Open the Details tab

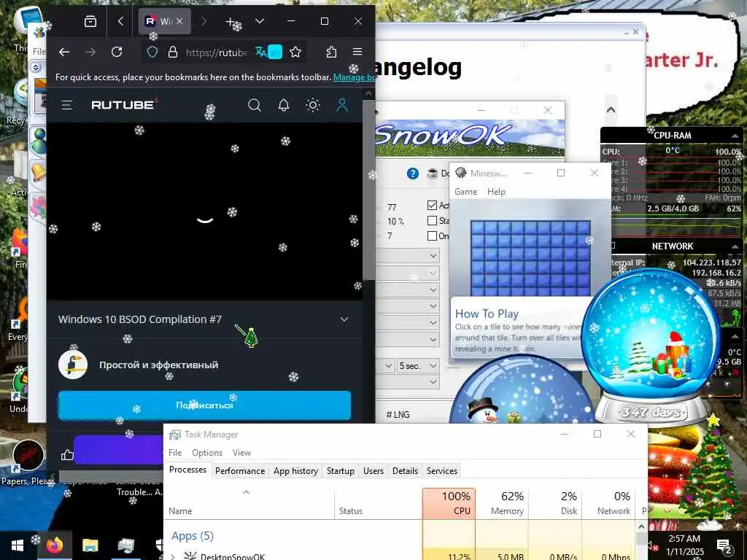(405, 470)
